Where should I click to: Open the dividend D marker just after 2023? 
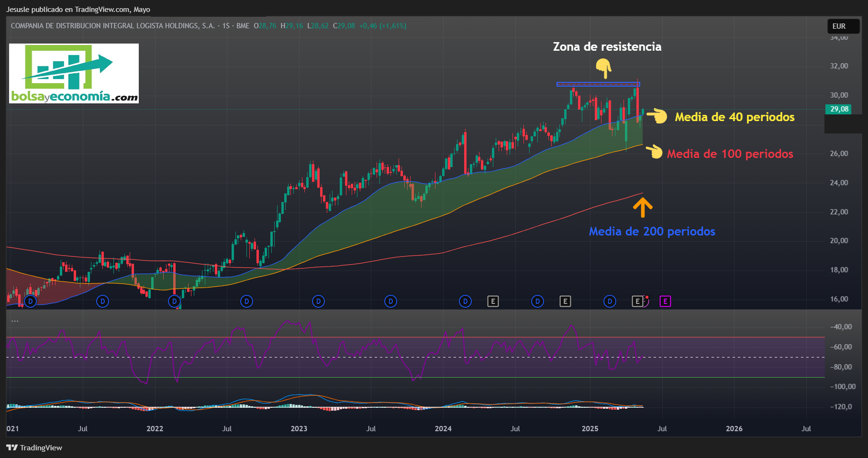pyautogui.click(x=318, y=302)
